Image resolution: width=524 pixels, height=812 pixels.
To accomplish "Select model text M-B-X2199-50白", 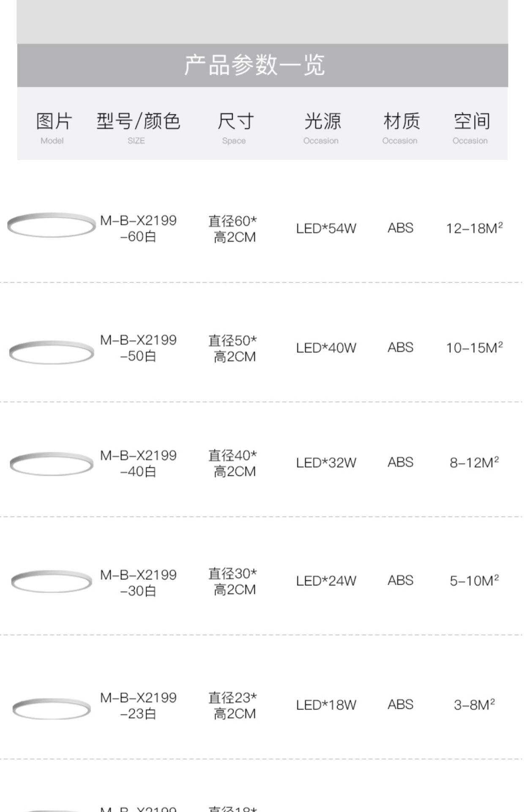I will (138, 348).
